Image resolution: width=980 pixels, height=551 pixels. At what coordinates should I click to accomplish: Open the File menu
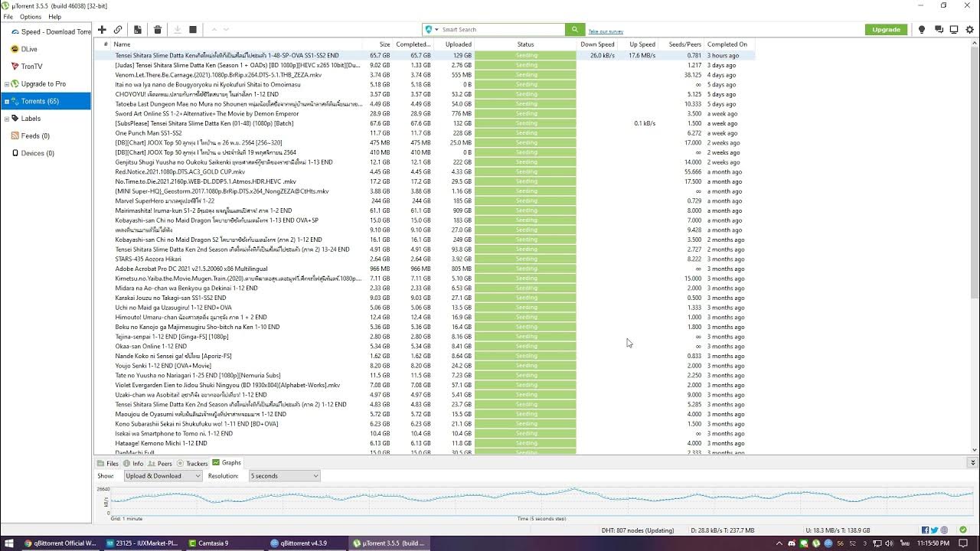click(x=8, y=17)
